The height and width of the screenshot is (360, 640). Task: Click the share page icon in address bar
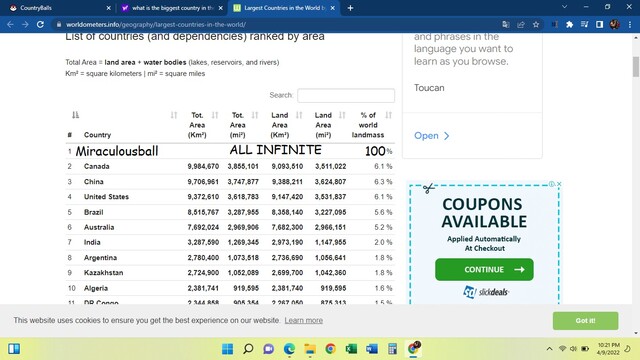pyautogui.click(x=521, y=24)
